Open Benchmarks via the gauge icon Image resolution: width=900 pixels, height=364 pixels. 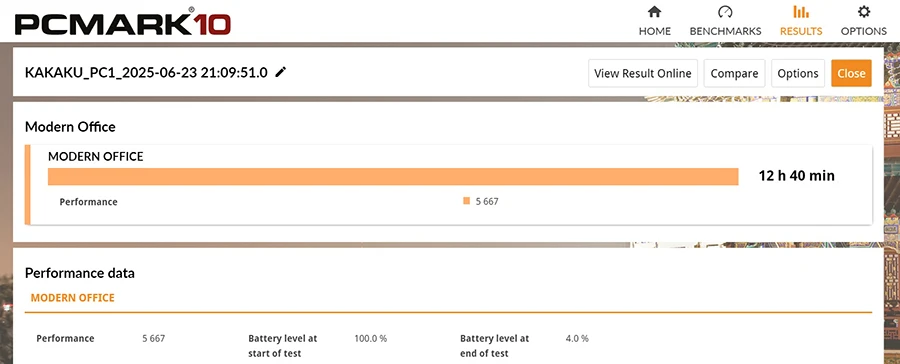click(726, 11)
